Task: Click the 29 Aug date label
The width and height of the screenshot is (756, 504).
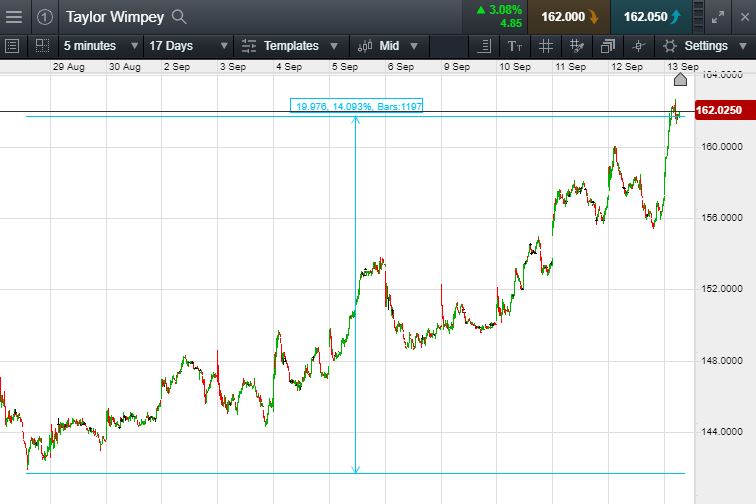Action: [68, 67]
